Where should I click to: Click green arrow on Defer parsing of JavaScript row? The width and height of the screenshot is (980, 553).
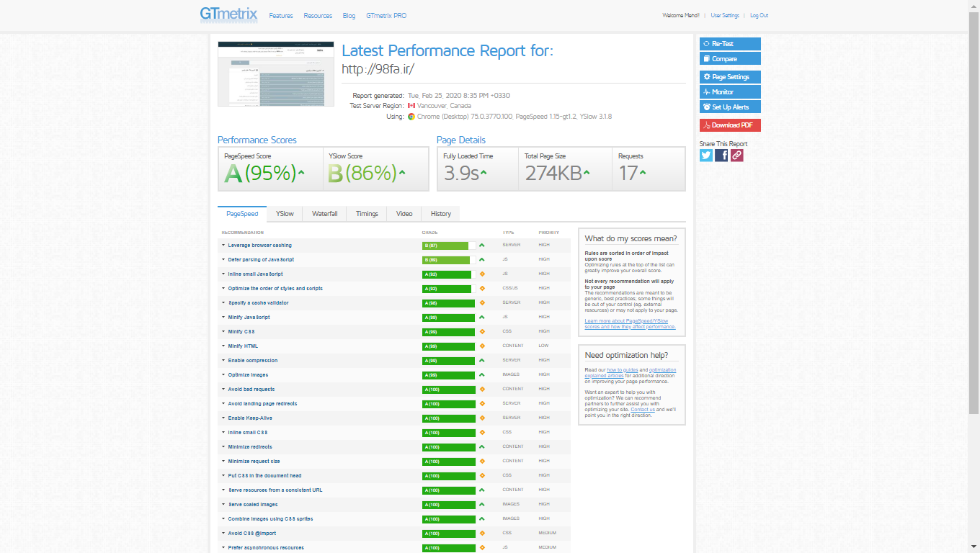pos(482,259)
